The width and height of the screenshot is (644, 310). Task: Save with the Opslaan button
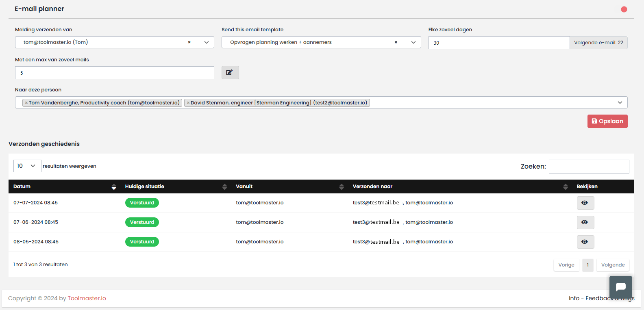pos(607,121)
